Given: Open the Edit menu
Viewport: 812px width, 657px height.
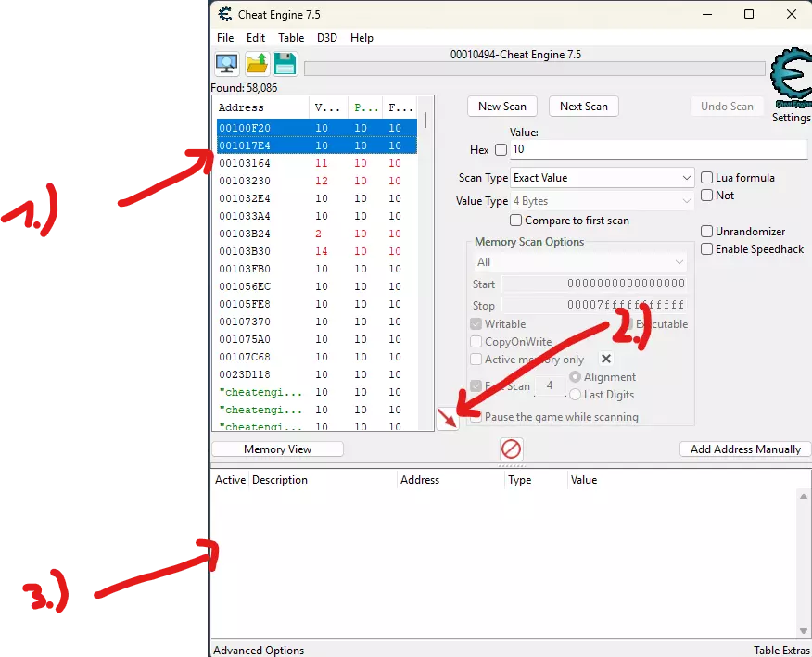Looking at the screenshot, I should (256, 38).
